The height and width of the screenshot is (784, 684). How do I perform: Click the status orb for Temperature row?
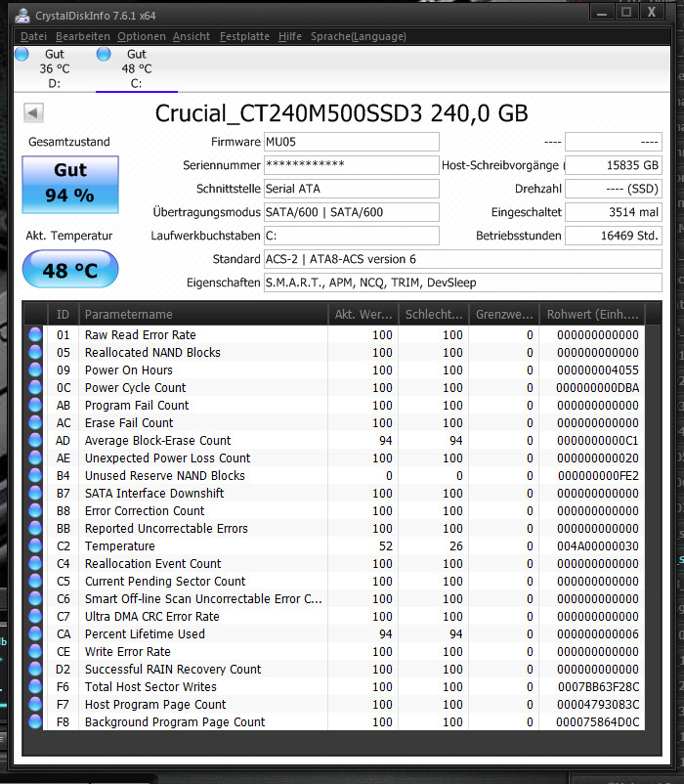tap(35, 546)
